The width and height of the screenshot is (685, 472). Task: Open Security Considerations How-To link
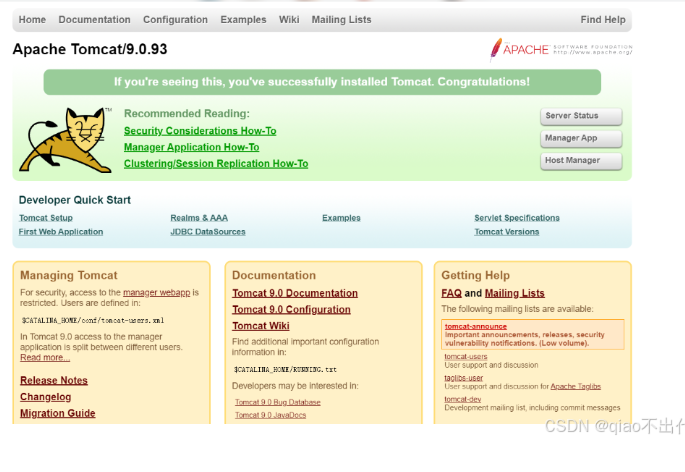[x=200, y=131]
